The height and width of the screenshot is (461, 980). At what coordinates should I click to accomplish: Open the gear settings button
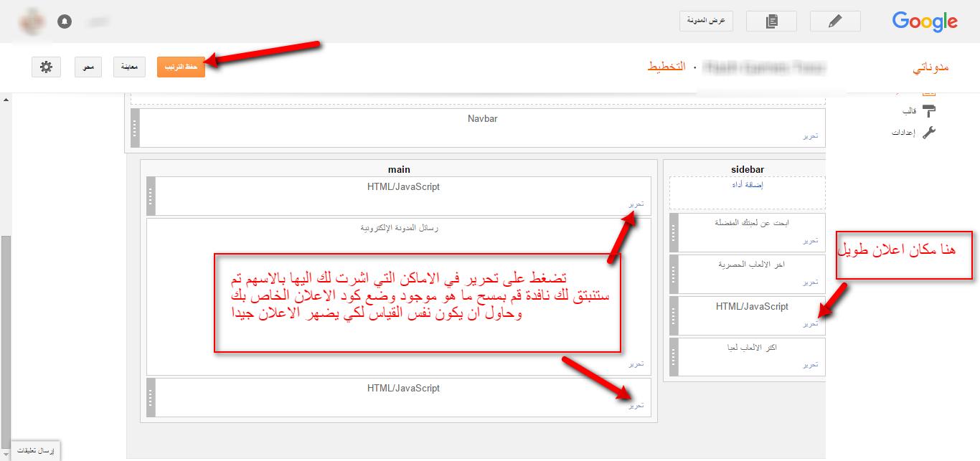pyautogui.click(x=46, y=67)
